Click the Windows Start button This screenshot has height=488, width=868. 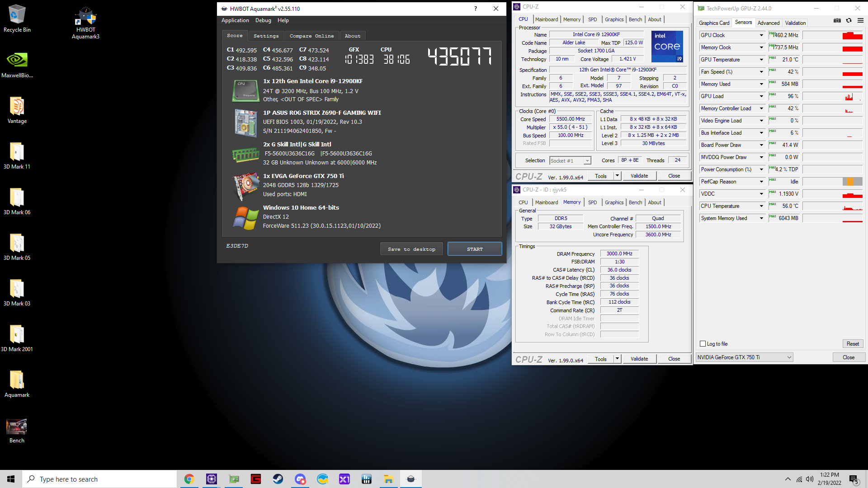11,479
